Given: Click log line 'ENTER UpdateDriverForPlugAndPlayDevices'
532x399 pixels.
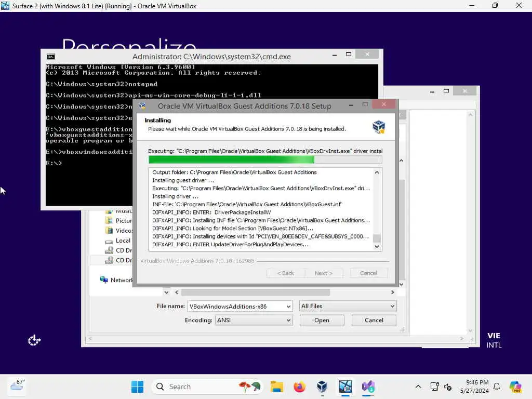Looking at the screenshot, I should (x=230, y=244).
